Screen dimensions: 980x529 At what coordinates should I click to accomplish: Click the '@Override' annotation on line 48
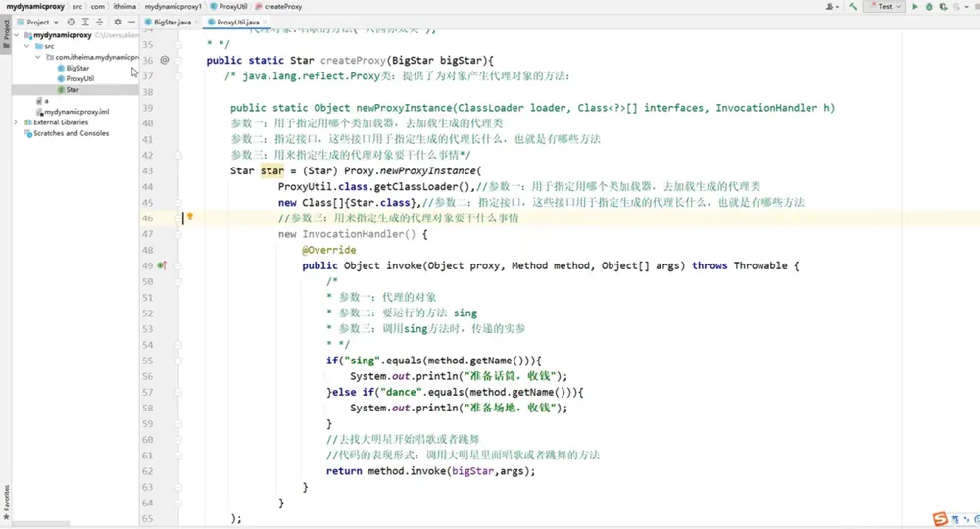point(328,250)
